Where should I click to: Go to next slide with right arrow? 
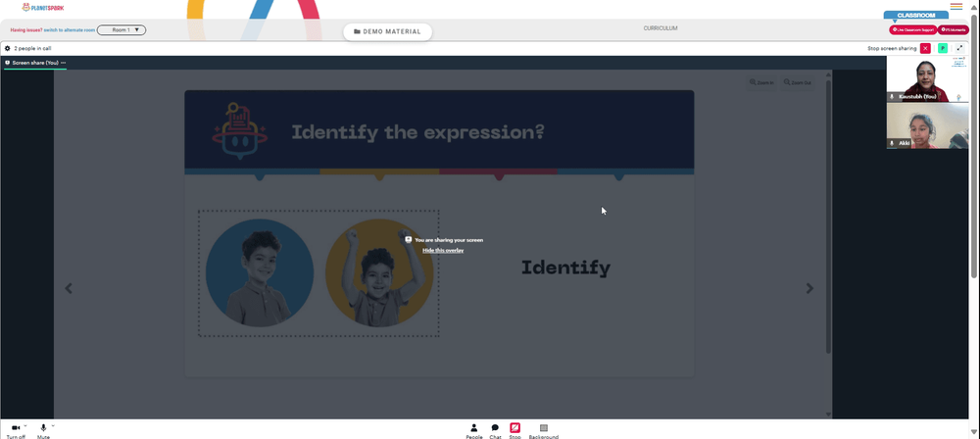coord(809,288)
